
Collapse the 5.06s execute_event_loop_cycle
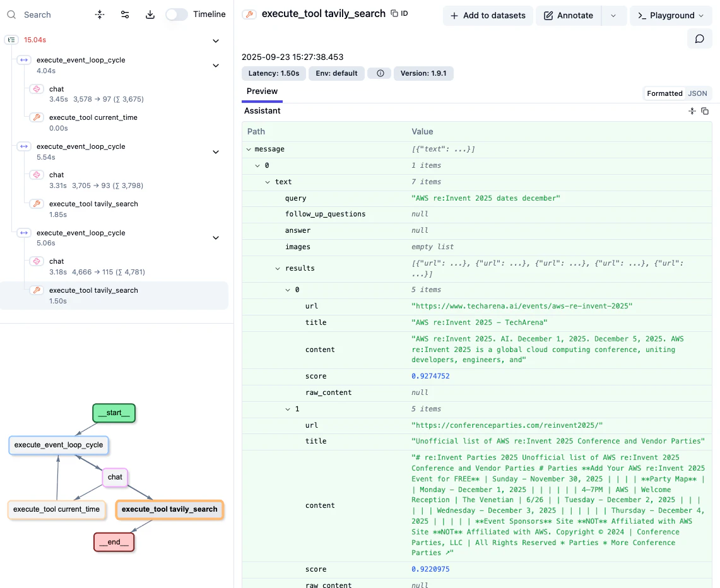(216, 238)
